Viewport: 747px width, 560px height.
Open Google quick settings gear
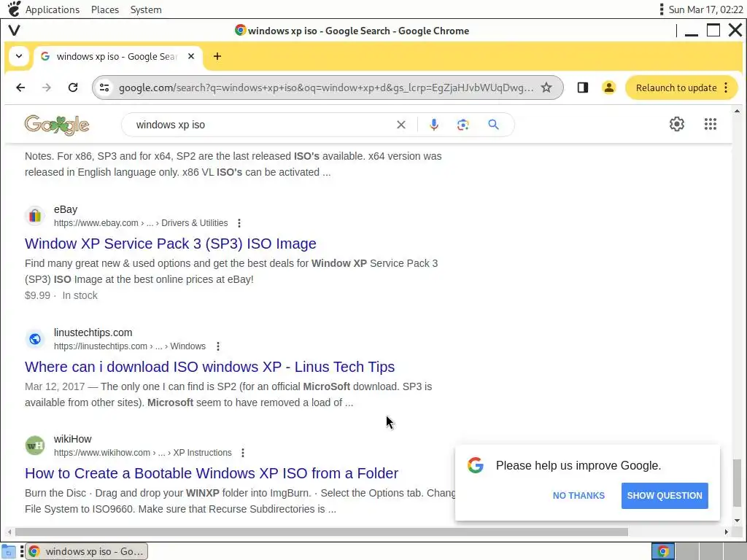(676, 124)
